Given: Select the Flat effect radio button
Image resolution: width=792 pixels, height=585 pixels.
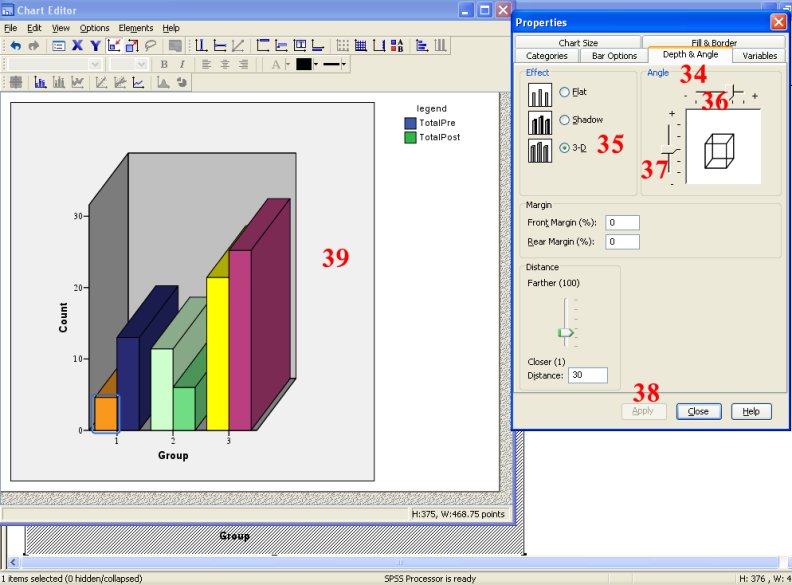Looking at the screenshot, I should [x=564, y=92].
